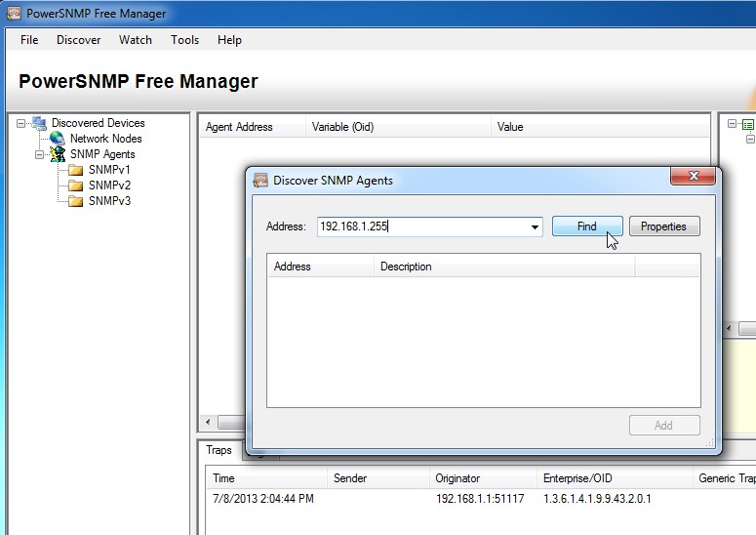
Task: Click the SNMPv3 folder icon
Action: [x=76, y=201]
